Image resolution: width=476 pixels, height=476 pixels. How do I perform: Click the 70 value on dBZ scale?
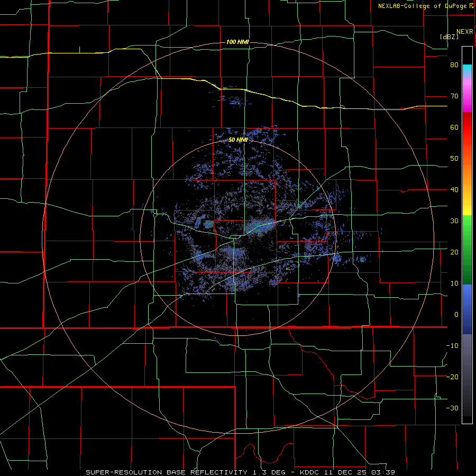click(454, 96)
